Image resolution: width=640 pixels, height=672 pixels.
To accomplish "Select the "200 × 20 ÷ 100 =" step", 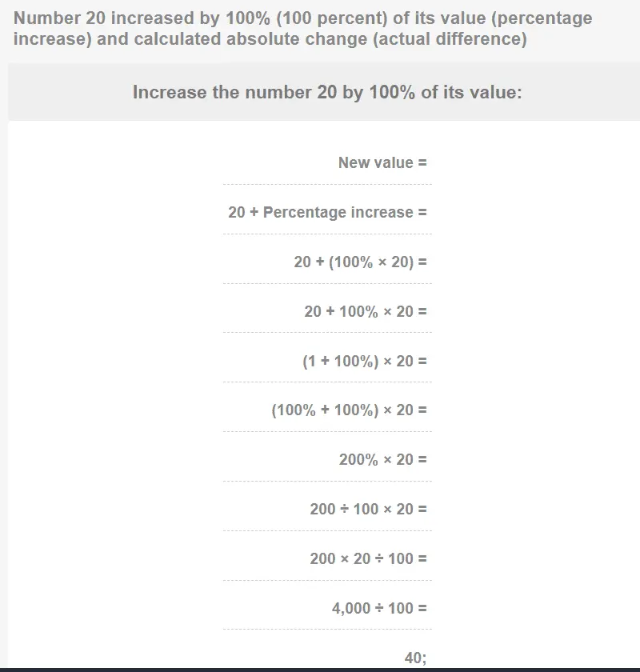I will point(369,558).
